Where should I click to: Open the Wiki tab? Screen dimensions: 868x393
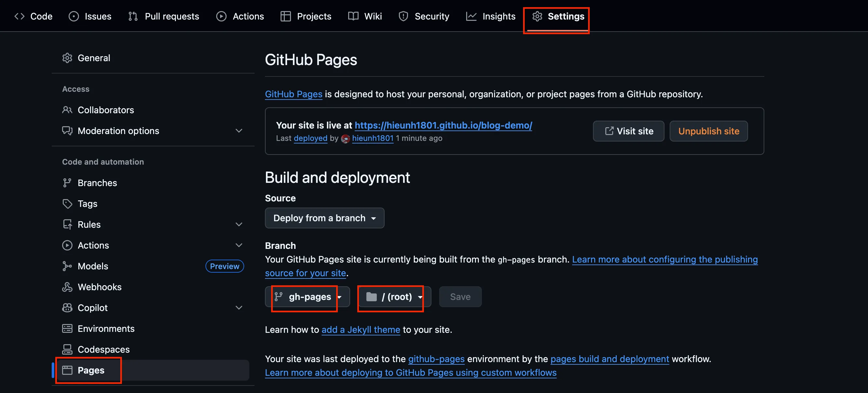[365, 16]
